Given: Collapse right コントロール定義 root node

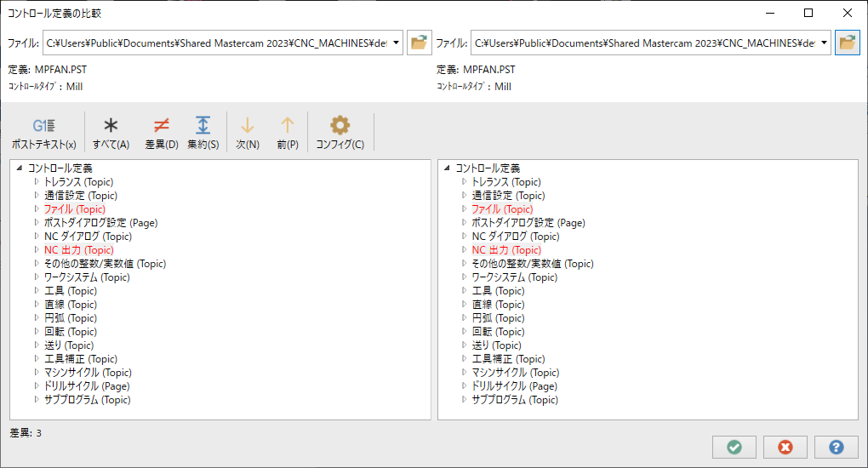Looking at the screenshot, I should pos(447,168).
